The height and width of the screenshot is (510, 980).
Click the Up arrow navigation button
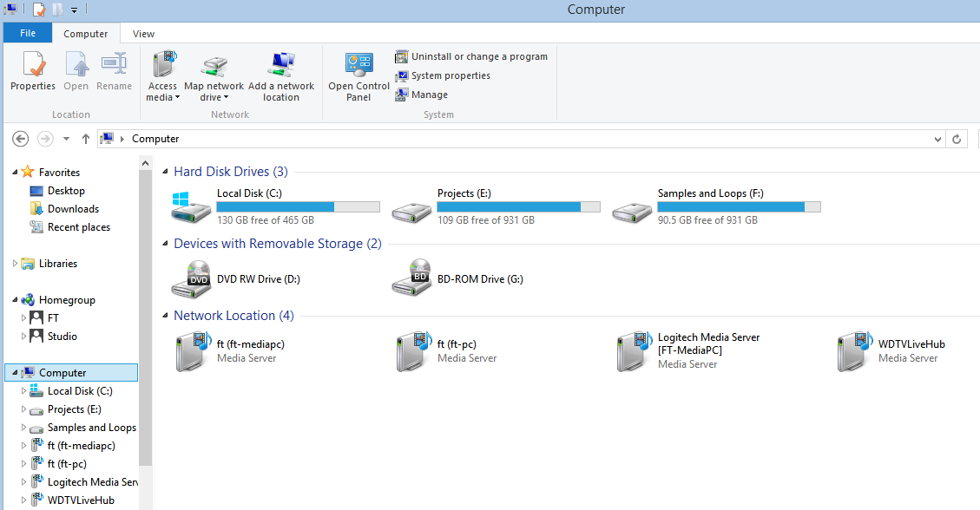pos(85,139)
